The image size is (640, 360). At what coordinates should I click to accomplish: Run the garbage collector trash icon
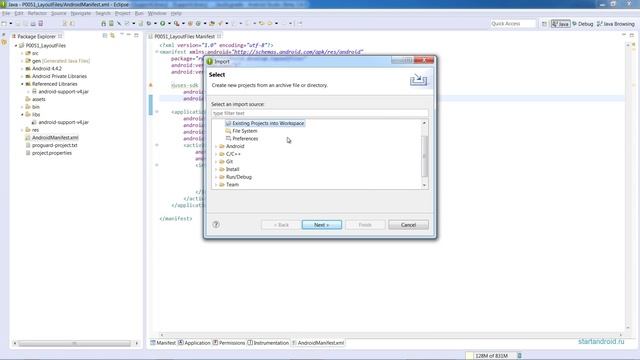[520, 356]
